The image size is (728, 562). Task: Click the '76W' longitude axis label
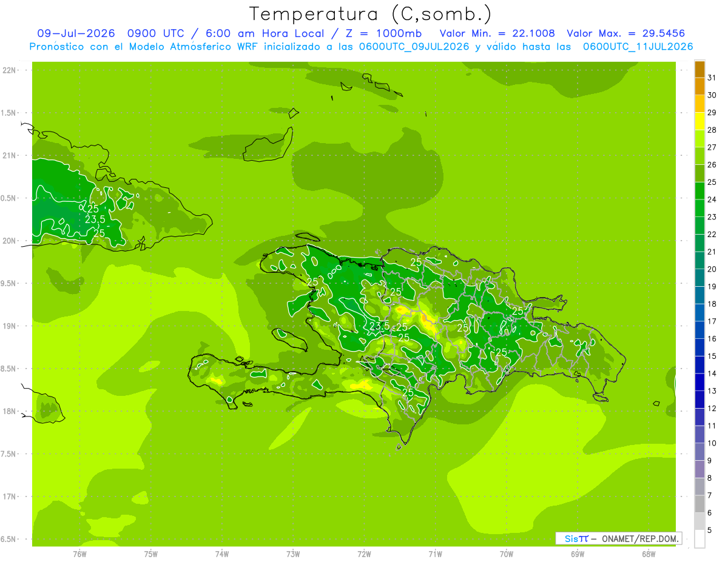[x=79, y=554]
